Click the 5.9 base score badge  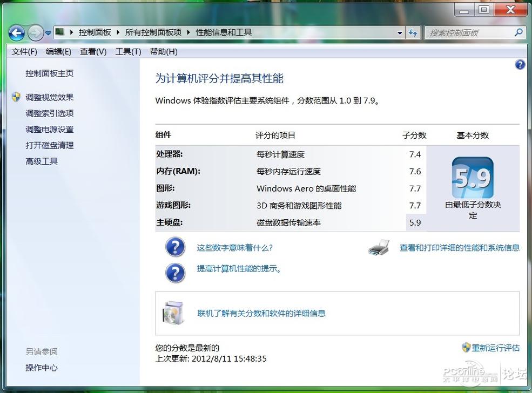click(x=473, y=178)
